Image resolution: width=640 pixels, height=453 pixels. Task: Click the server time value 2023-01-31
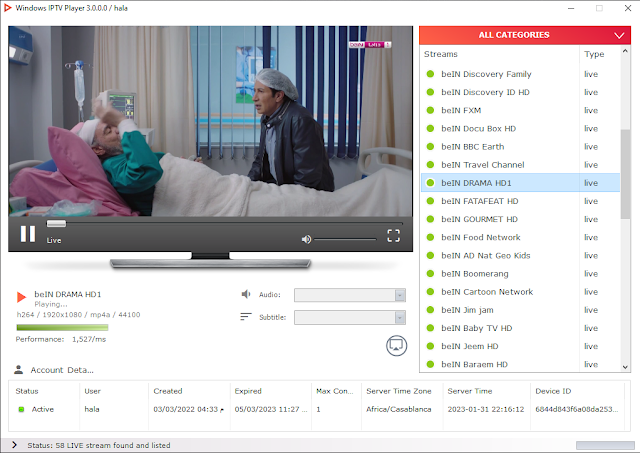(486, 409)
